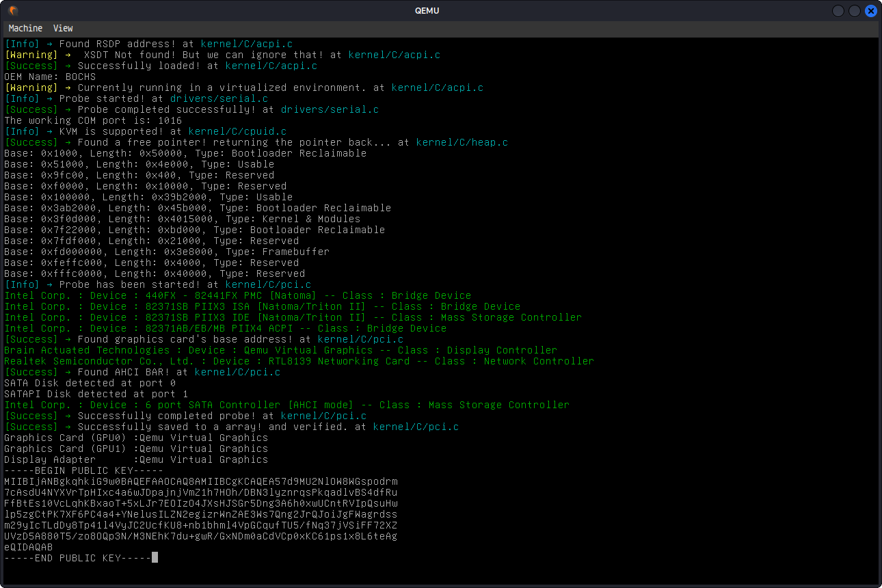
Task: Close the QEMU window
Action: point(870,10)
